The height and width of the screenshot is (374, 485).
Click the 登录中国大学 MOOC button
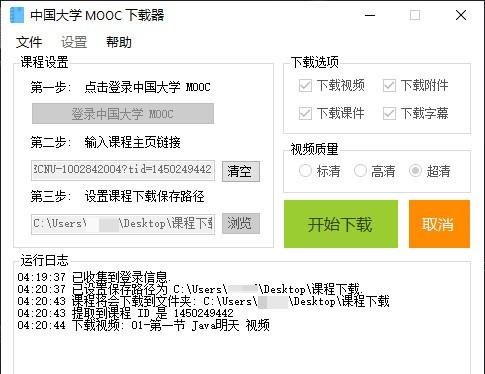pyautogui.click(x=123, y=114)
